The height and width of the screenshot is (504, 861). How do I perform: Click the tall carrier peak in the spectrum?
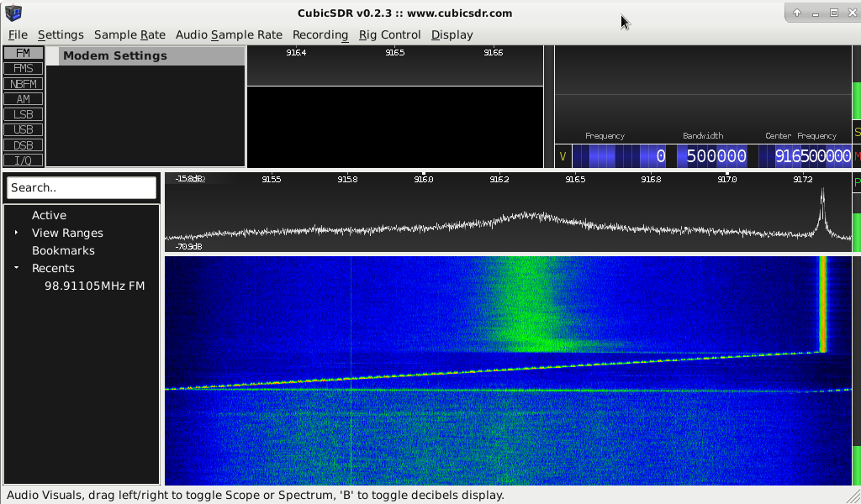pos(822,211)
